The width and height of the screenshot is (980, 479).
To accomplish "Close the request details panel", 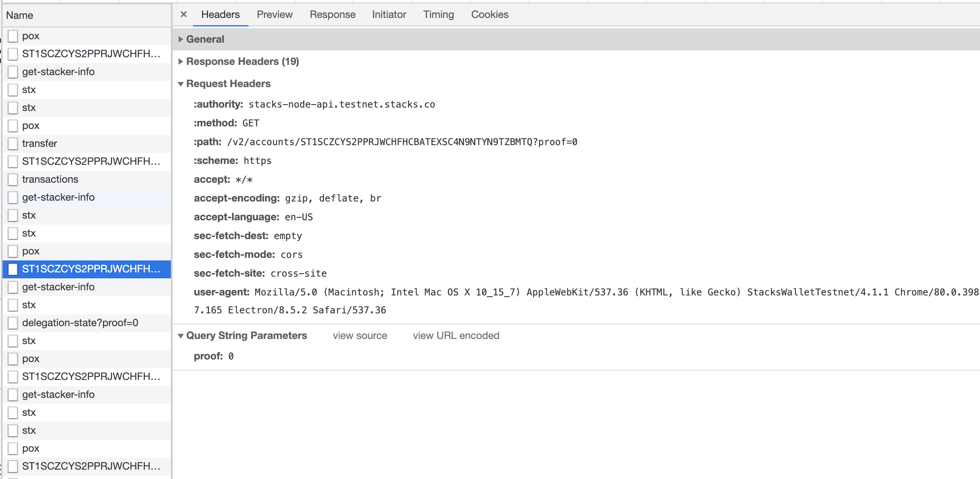I will [183, 14].
